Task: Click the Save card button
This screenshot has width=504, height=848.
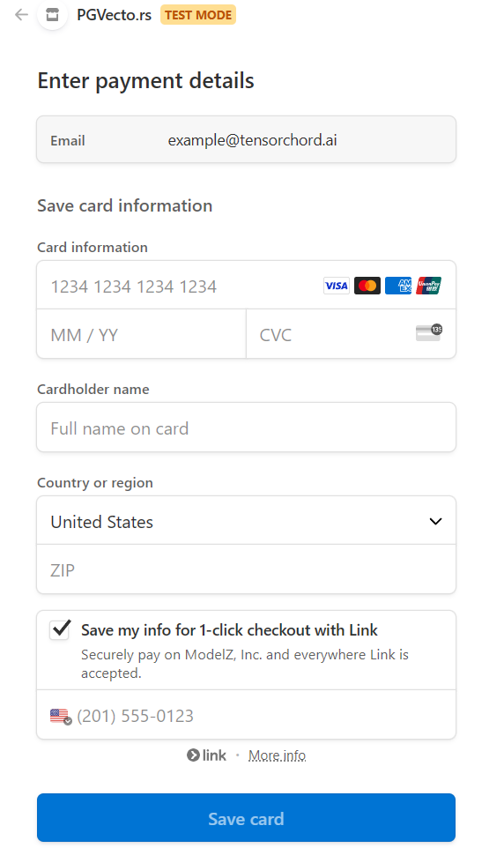Action: pos(246,818)
